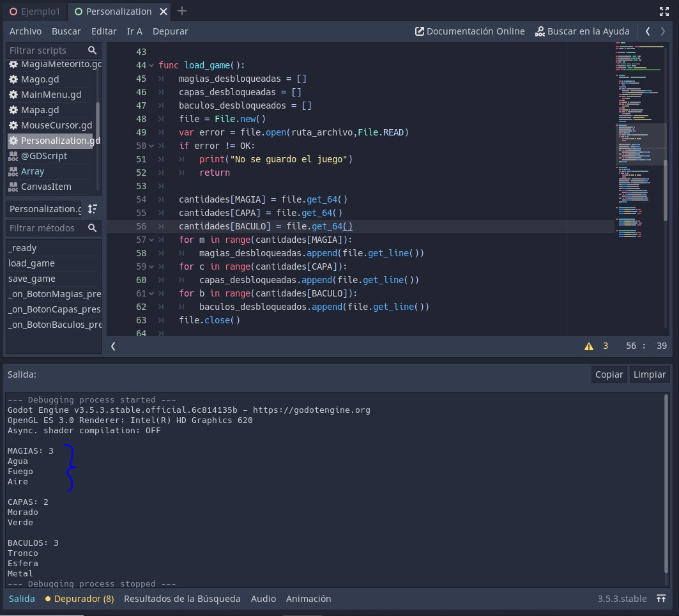The height and width of the screenshot is (616, 679).
Task: Jump to _on_BotonBaculos_pressed method
Action: (x=54, y=325)
